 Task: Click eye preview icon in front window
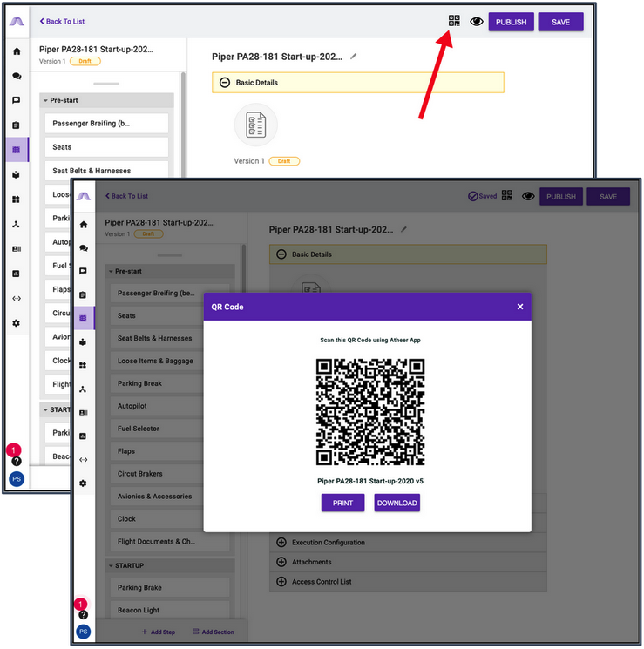528,196
